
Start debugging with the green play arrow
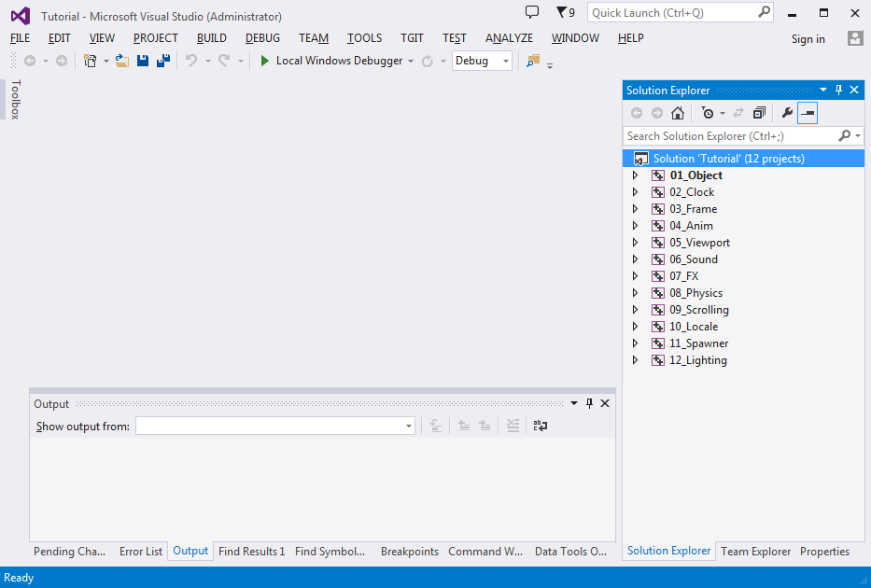(265, 61)
